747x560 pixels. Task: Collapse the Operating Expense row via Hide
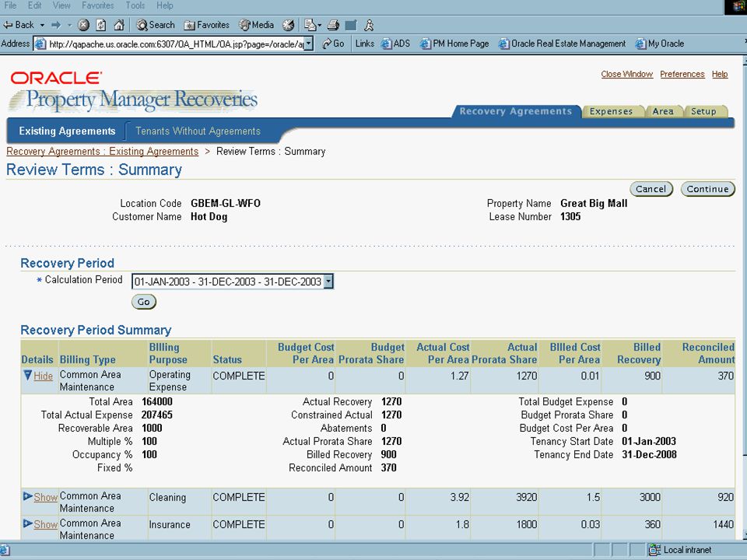43,376
